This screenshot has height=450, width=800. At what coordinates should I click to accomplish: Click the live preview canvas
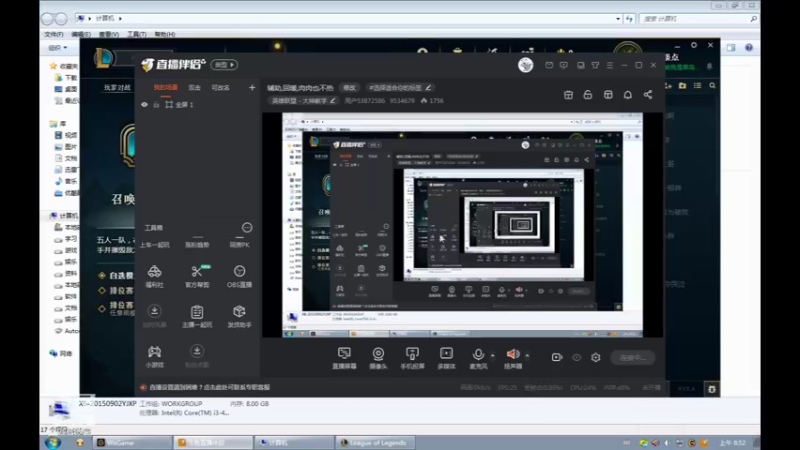pyautogui.click(x=462, y=225)
